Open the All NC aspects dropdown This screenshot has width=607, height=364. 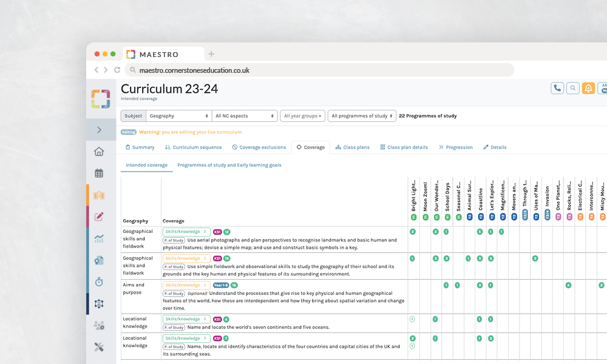click(245, 116)
